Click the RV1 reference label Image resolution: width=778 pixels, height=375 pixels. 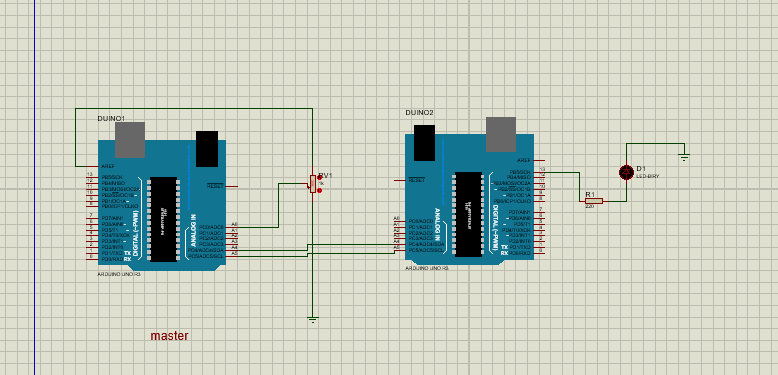click(326, 175)
